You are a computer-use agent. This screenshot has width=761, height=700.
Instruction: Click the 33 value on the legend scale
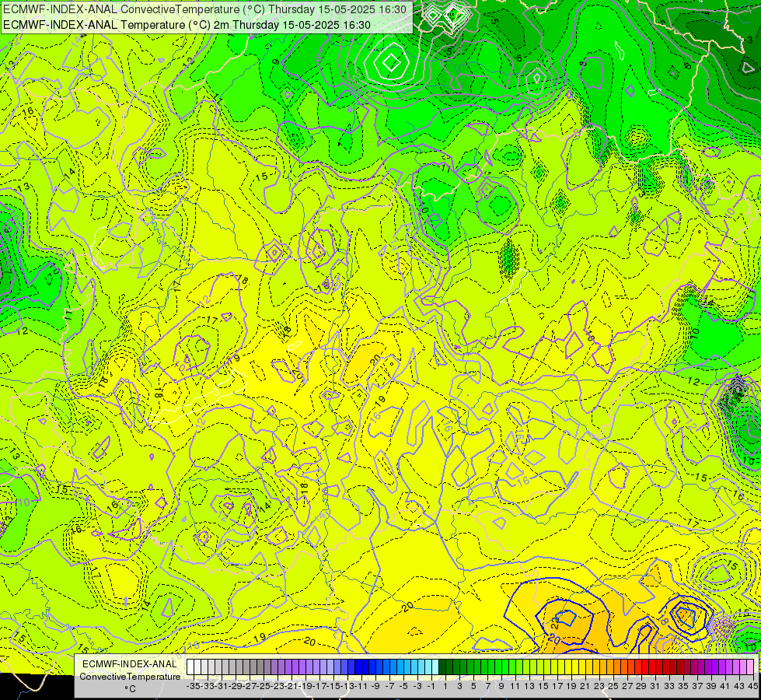coord(669,686)
